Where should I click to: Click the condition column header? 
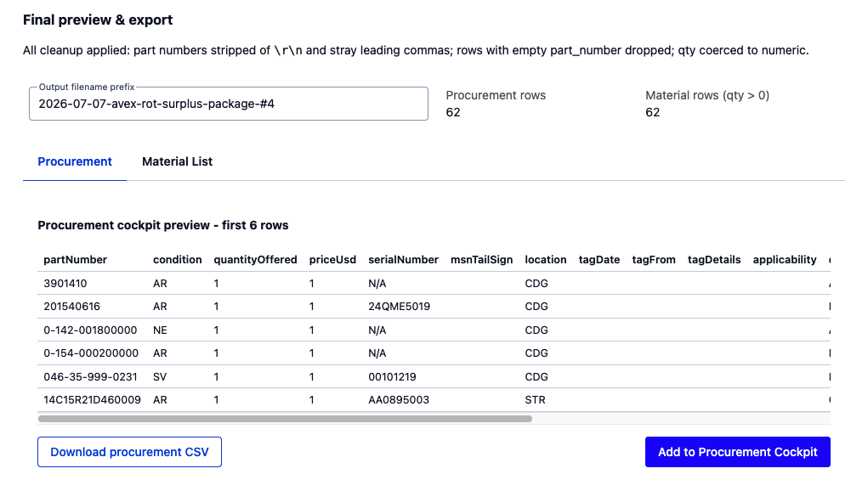(x=177, y=259)
